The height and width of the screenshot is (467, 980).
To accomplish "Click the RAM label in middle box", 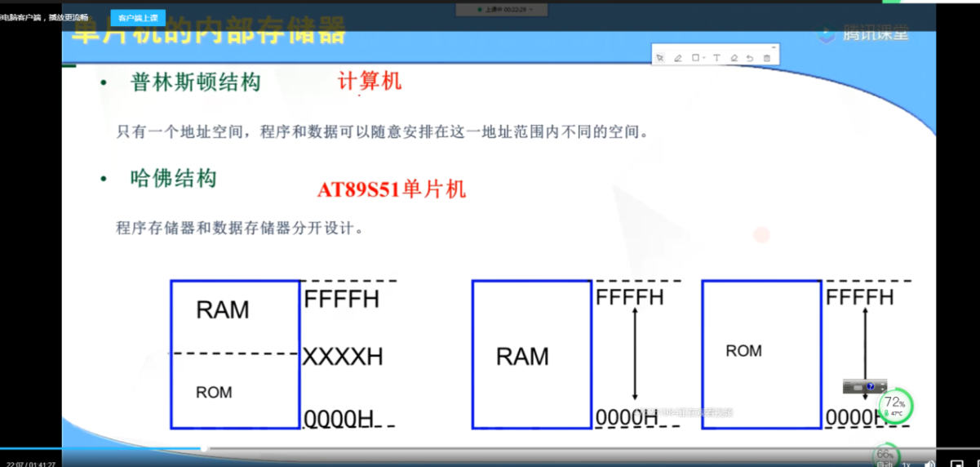I will coord(522,357).
